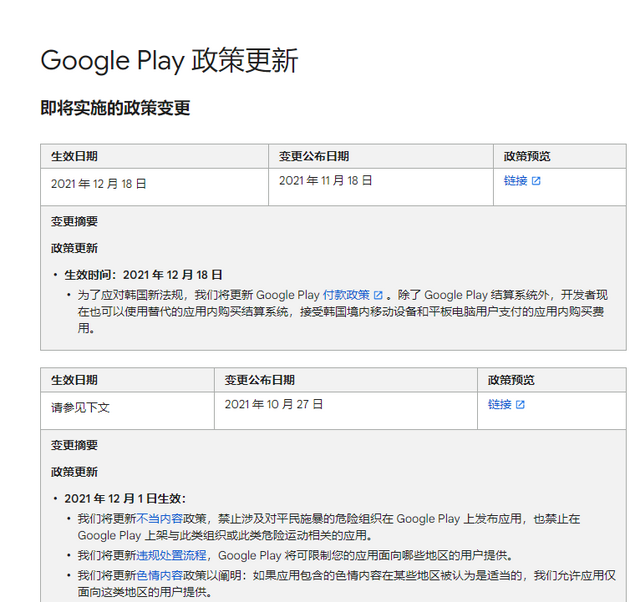
Task: Open 链接 in the October 27 policy table
Action: [x=499, y=405]
